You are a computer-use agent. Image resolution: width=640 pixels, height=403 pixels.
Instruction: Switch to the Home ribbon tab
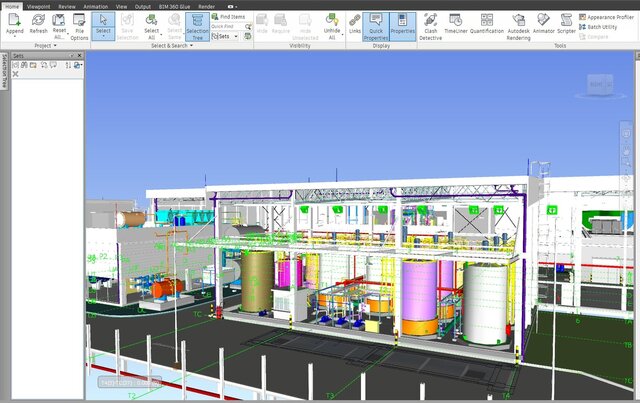point(11,7)
